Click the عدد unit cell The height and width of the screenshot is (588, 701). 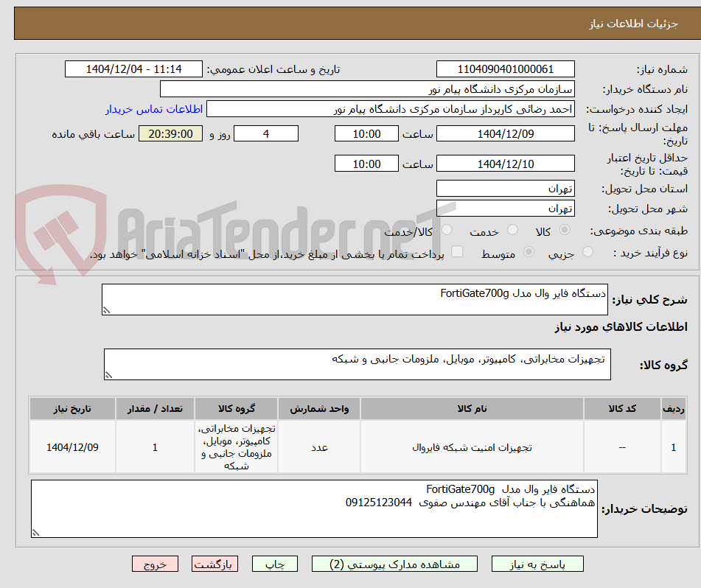318,447
